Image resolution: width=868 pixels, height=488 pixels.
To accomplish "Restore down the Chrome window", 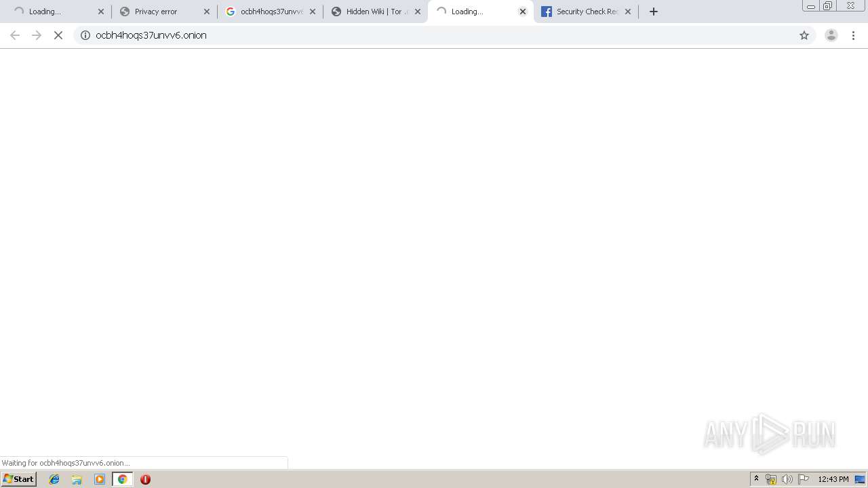I will [828, 6].
